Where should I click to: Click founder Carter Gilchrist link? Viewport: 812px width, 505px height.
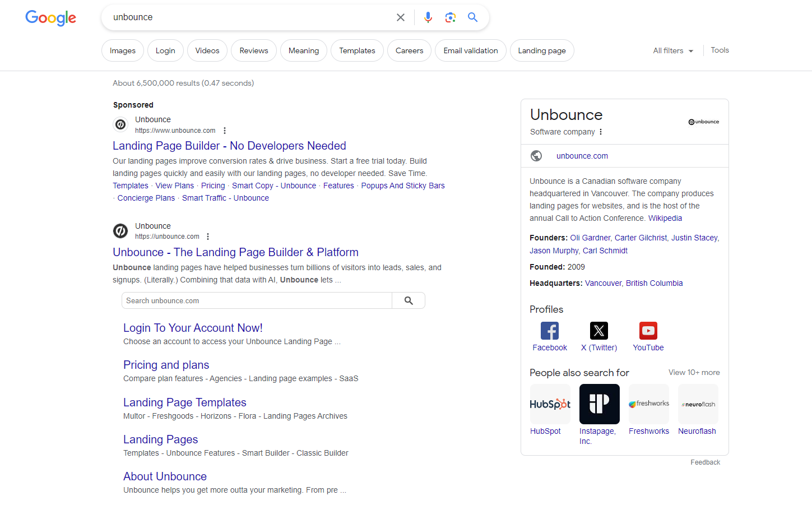(x=641, y=238)
